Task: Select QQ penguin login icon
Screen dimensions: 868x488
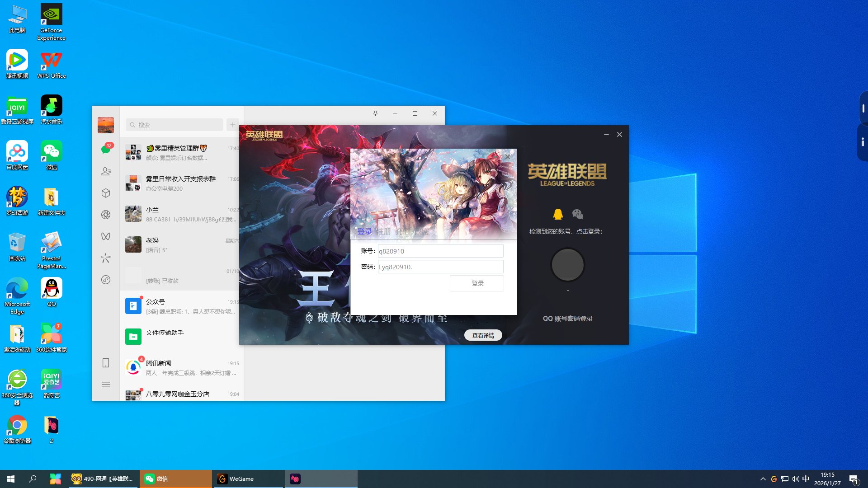Action: coord(558,214)
